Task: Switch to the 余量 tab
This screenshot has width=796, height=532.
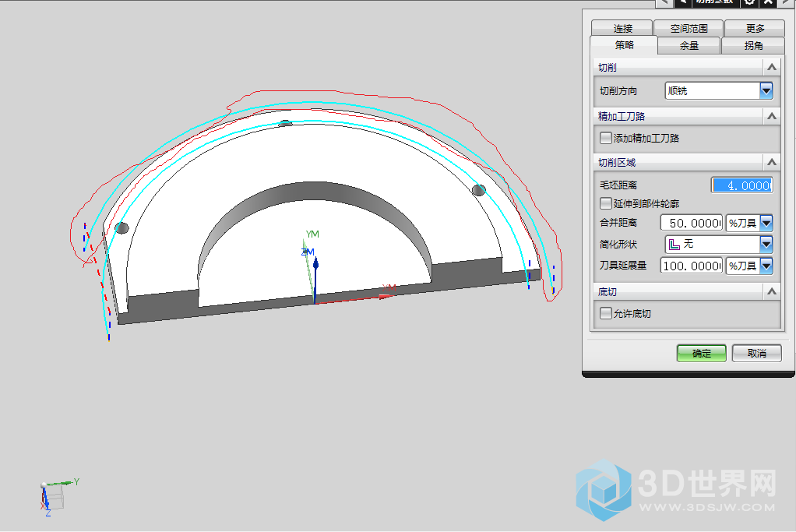Action: point(689,46)
